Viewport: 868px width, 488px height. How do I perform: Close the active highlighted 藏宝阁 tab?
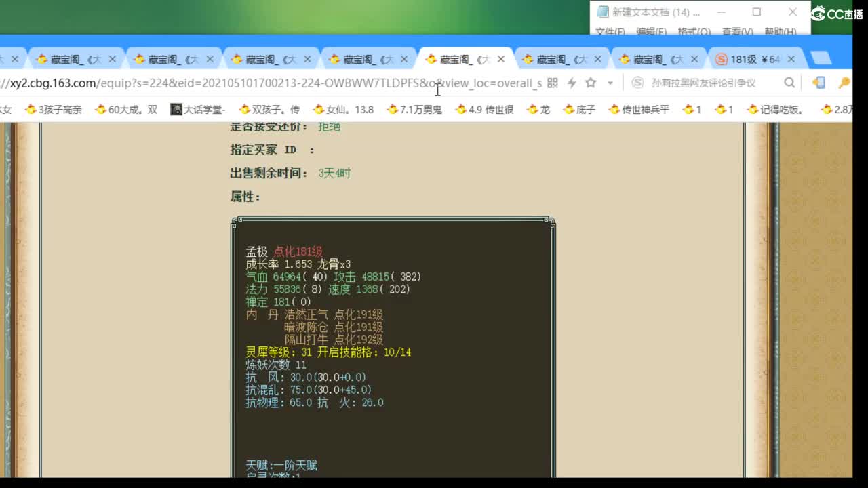tap(500, 60)
